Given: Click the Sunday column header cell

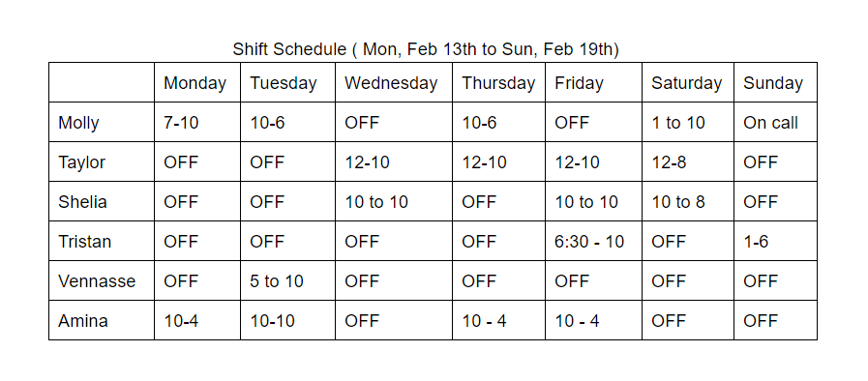Looking at the screenshot, I should pos(775,82).
